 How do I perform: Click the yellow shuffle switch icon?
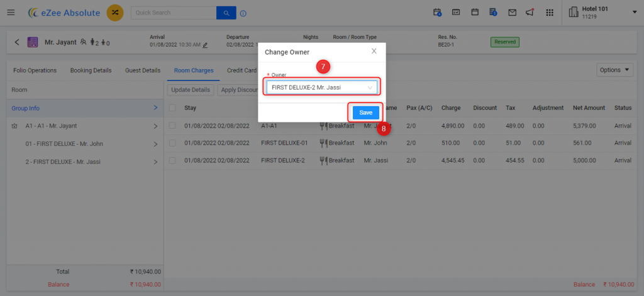click(115, 13)
